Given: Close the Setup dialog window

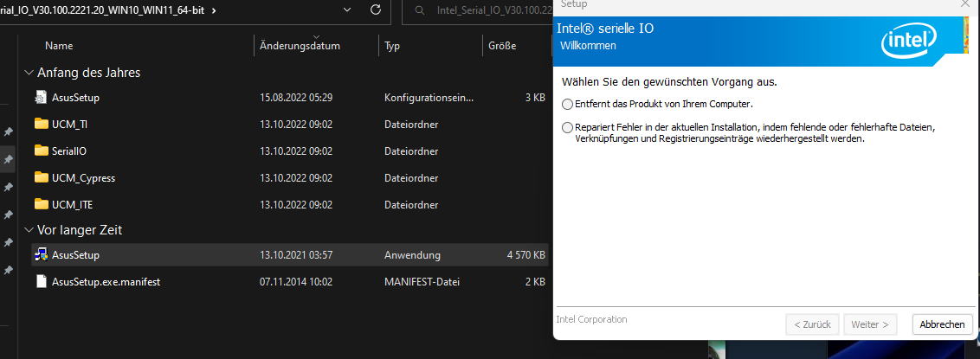Looking at the screenshot, I should click(x=964, y=3).
